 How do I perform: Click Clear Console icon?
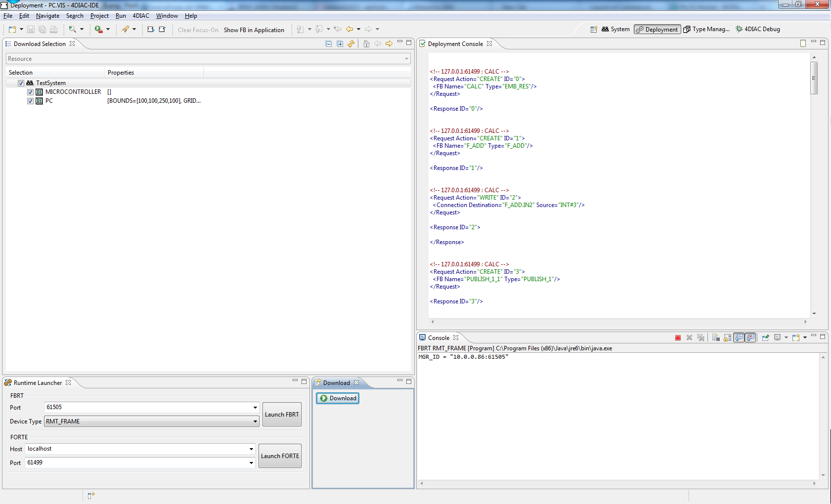[716, 337]
